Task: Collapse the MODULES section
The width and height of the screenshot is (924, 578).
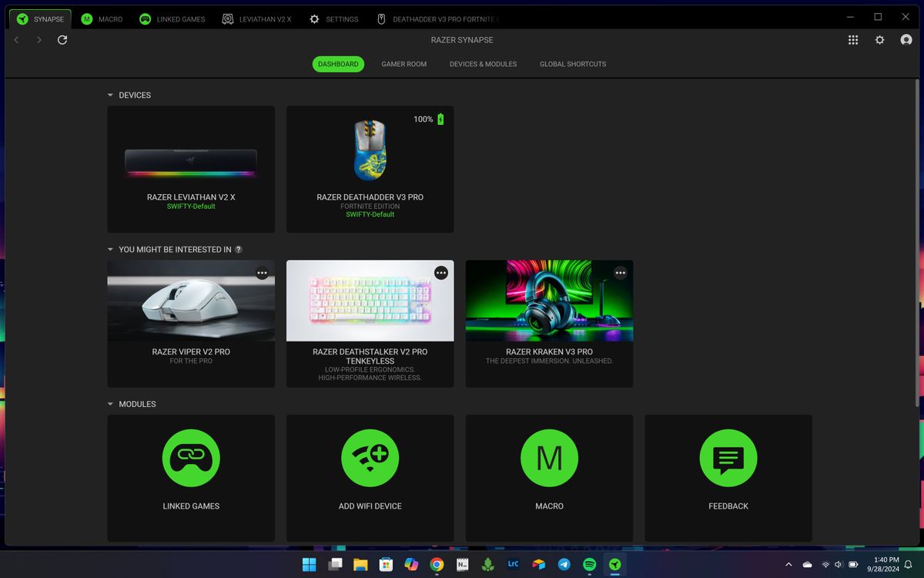Action: pos(109,404)
